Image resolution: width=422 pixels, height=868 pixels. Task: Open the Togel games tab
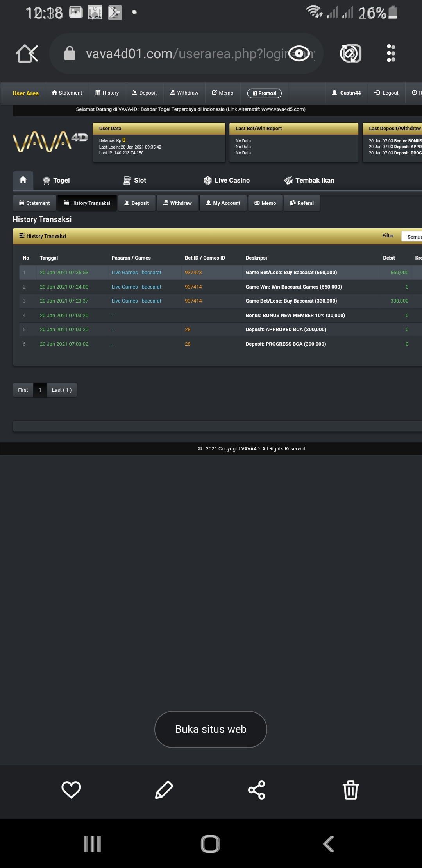pyautogui.click(x=57, y=180)
